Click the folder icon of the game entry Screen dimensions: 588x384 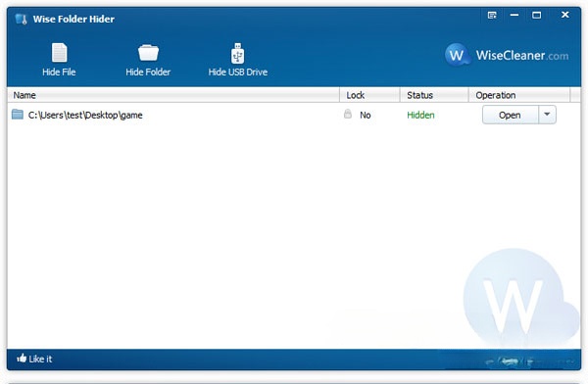[x=18, y=114]
